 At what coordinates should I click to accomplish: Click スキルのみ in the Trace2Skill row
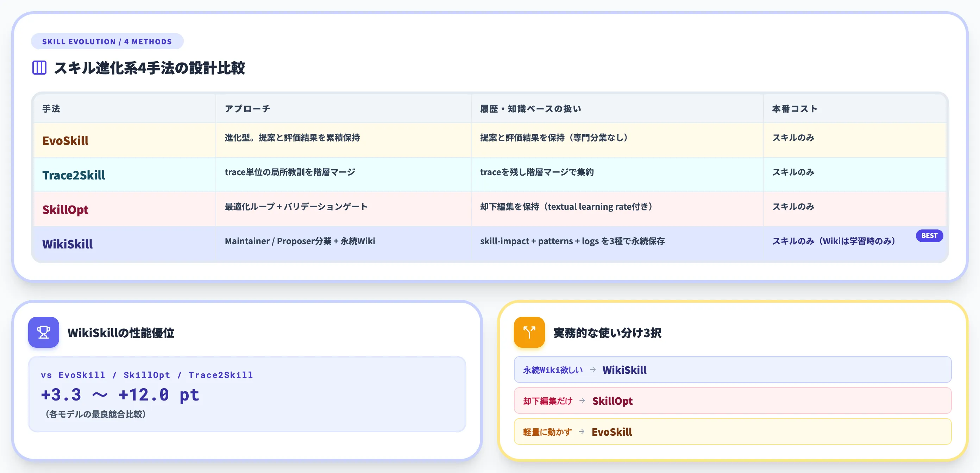(793, 172)
